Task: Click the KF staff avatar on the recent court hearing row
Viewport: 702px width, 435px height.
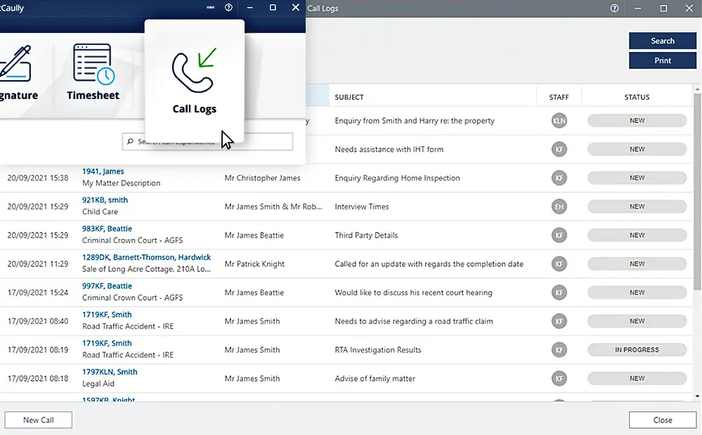Action: pos(559,293)
